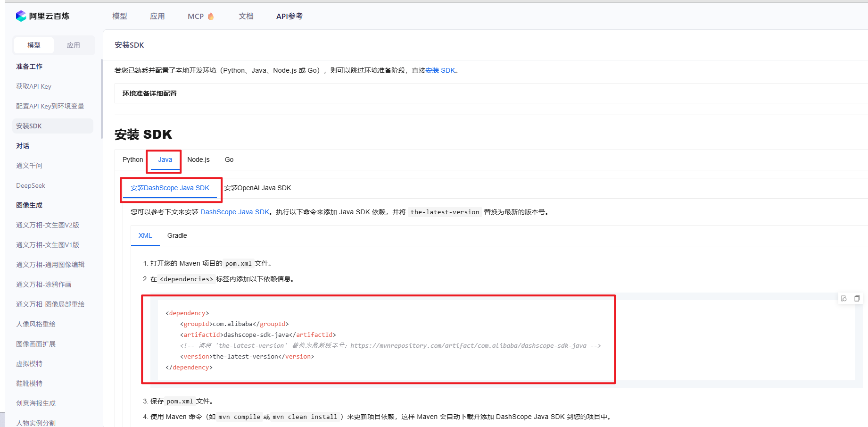Viewport: 868px width, 427px height.
Task: Select the Java SDK tab
Action: [x=165, y=159]
